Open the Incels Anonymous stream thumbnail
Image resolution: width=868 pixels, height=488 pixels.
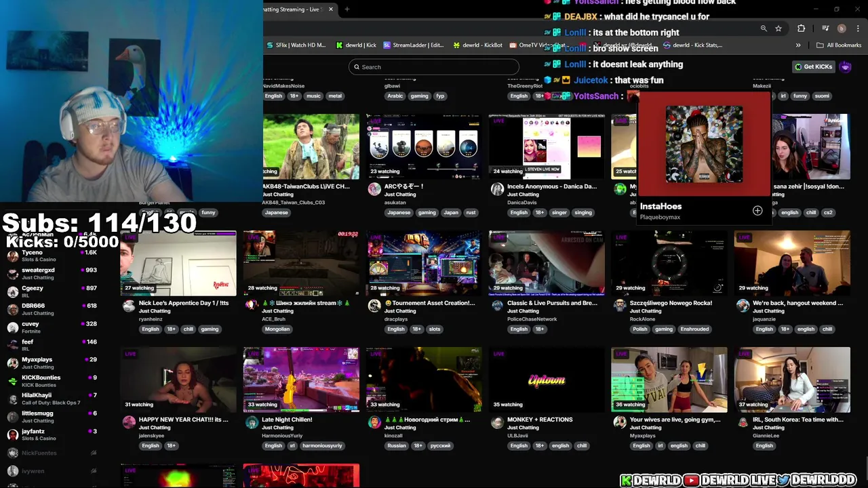click(547, 146)
